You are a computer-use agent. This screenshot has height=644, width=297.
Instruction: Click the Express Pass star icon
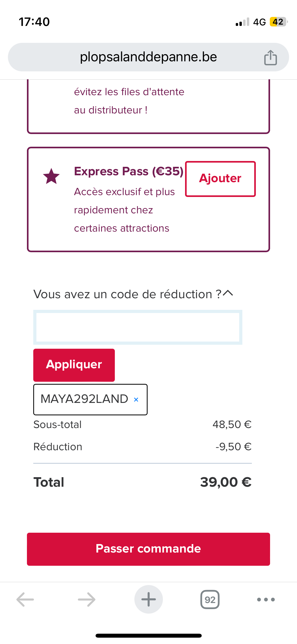pos(51,176)
